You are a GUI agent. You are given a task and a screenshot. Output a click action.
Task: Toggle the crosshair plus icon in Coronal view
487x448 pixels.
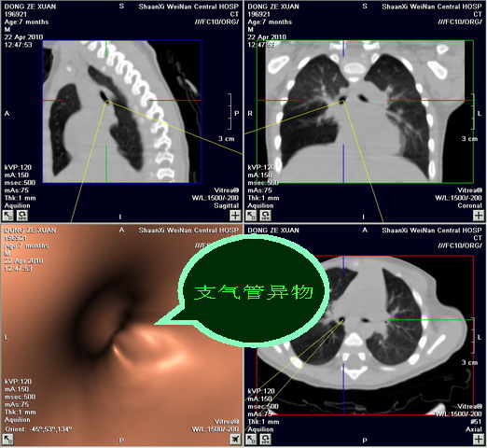479,215
